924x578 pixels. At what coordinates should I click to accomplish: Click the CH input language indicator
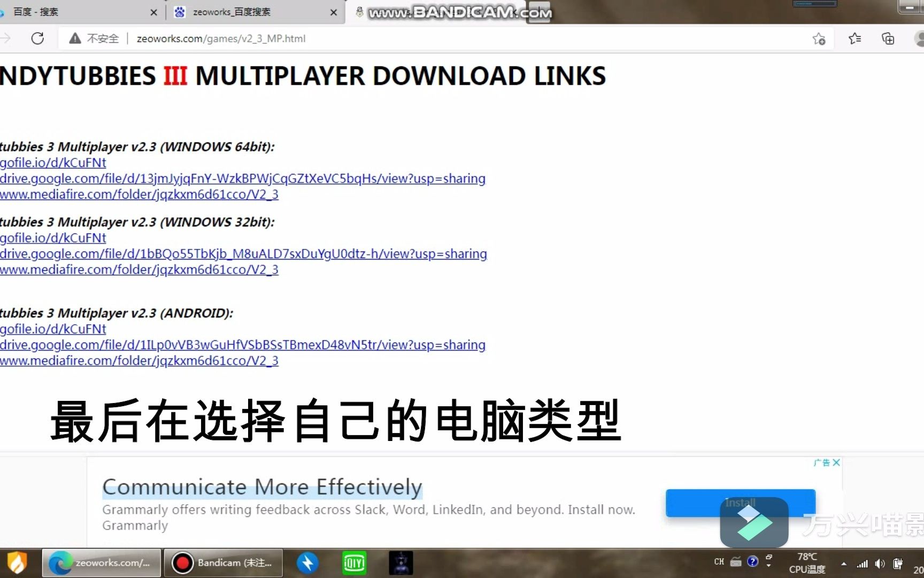tap(719, 562)
